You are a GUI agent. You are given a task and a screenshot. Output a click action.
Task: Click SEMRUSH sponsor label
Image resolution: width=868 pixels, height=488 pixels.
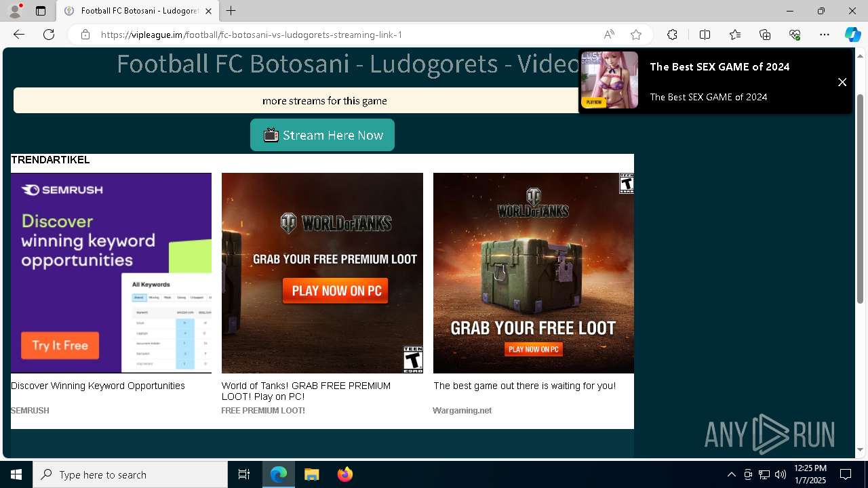pyautogui.click(x=30, y=411)
